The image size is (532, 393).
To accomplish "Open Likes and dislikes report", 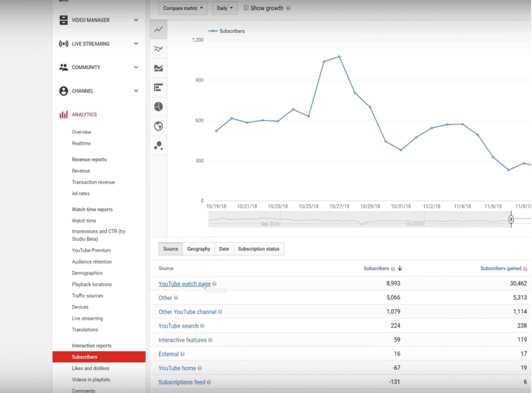I will point(90,368).
